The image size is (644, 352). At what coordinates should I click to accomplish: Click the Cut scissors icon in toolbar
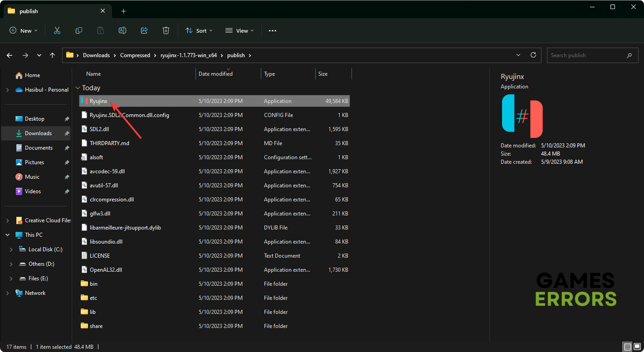click(57, 30)
